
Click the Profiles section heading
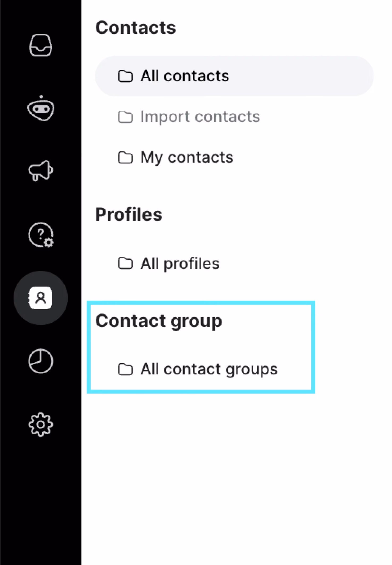pyautogui.click(x=129, y=215)
